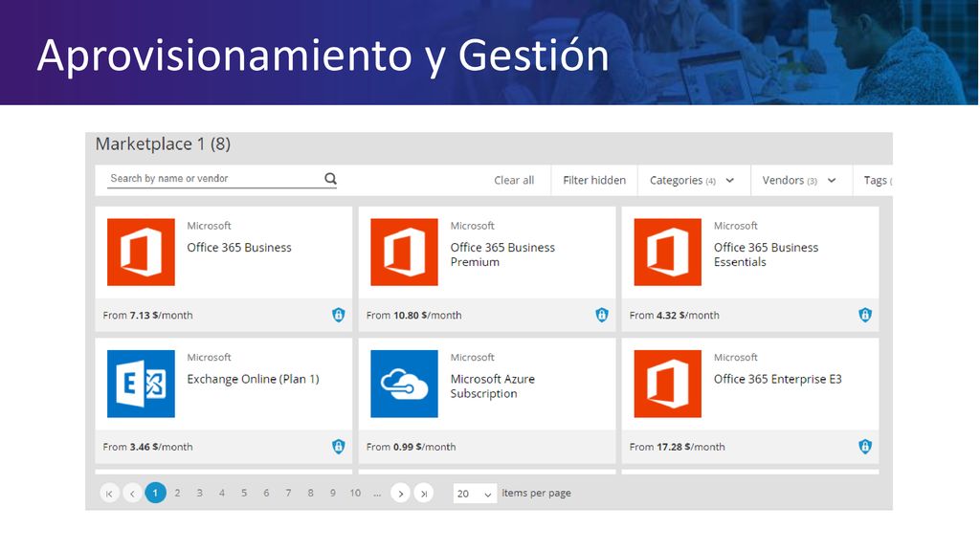Open the Office 365 Business Premium title
The width and height of the screenshot is (980, 551).
click(x=502, y=254)
